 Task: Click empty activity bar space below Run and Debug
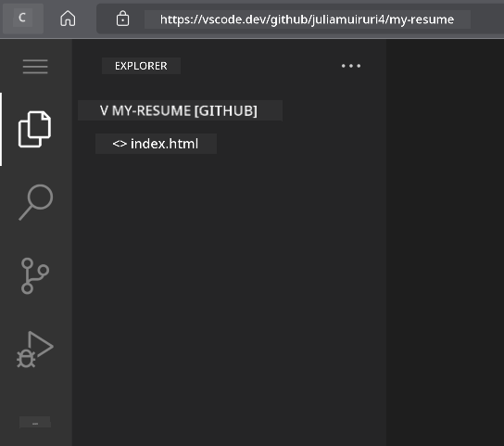[x=35, y=392]
